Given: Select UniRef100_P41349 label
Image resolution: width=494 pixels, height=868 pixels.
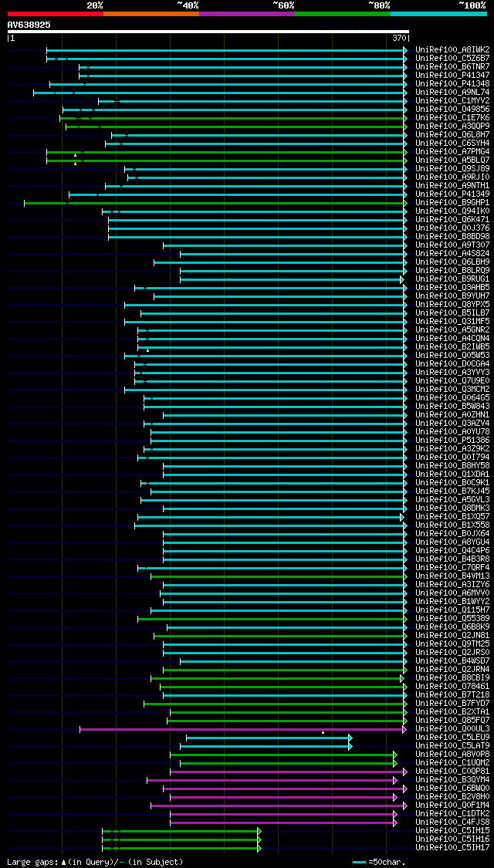Looking at the screenshot, I should tap(452, 195).
